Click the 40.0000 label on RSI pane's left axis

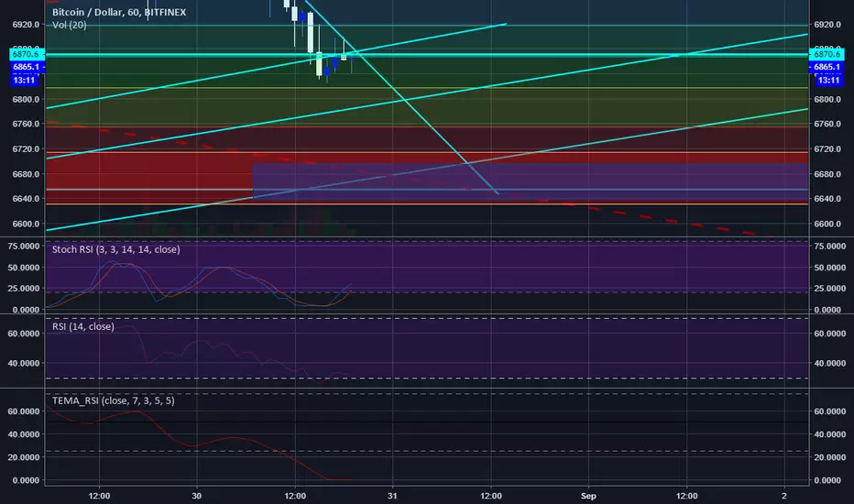pyautogui.click(x=24, y=363)
